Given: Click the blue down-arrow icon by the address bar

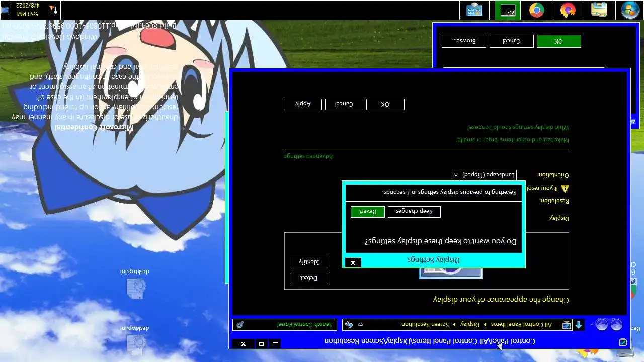Looking at the screenshot, I should tap(579, 325).
